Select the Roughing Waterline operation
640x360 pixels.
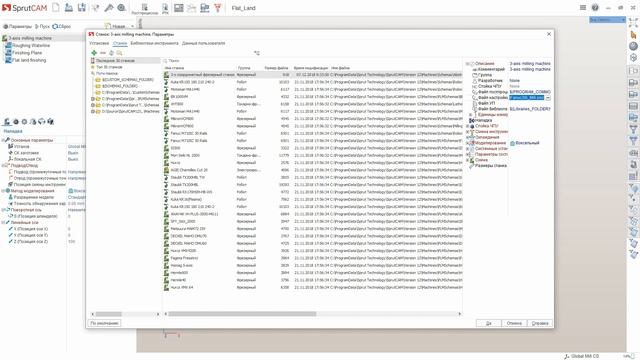[x=31, y=45]
